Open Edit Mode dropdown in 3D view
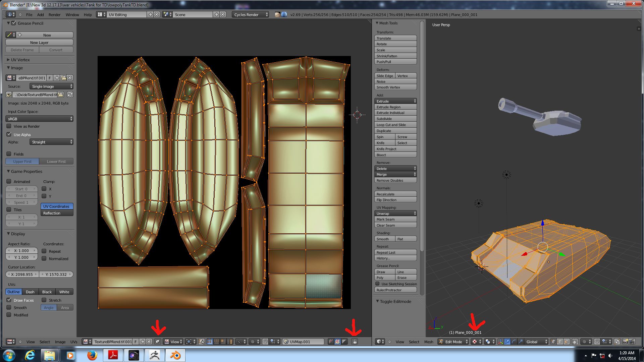This screenshot has height=362, width=644. pyautogui.click(x=453, y=342)
